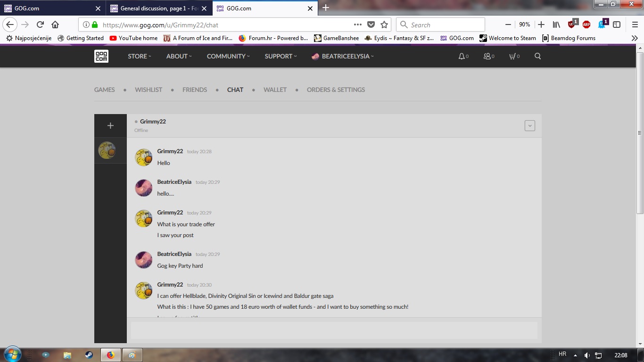Screen dimensions: 644x362
Task: Open a new browser tab
Action: (x=326, y=8)
